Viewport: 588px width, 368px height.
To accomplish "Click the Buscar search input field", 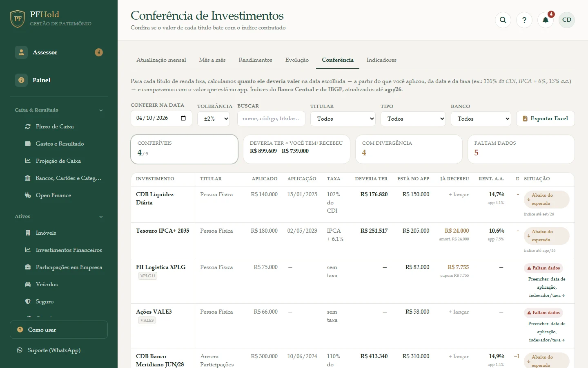I will click(271, 119).
